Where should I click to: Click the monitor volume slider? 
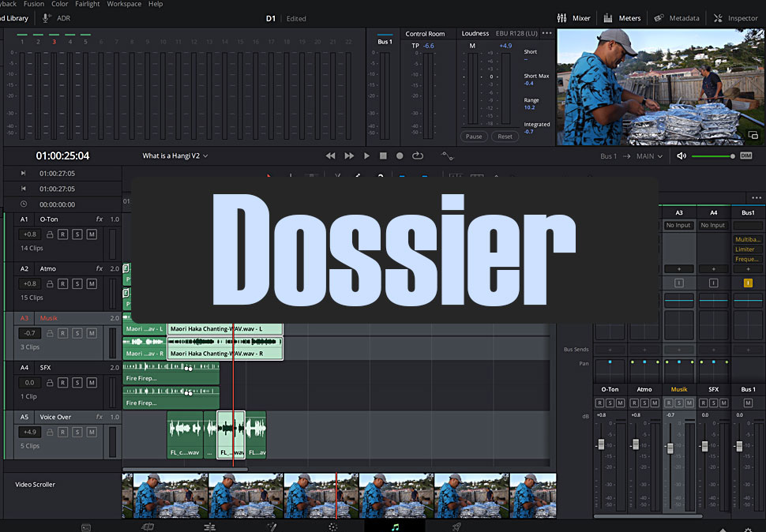711,156
